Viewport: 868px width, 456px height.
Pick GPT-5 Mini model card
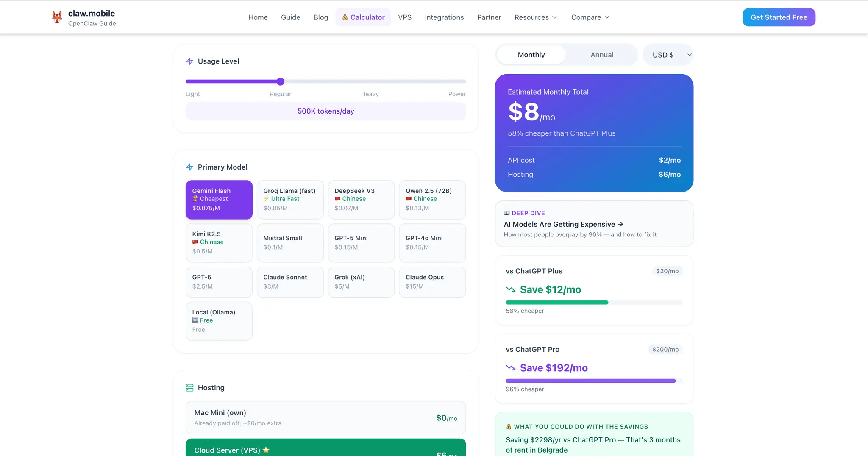pos(362,243)
